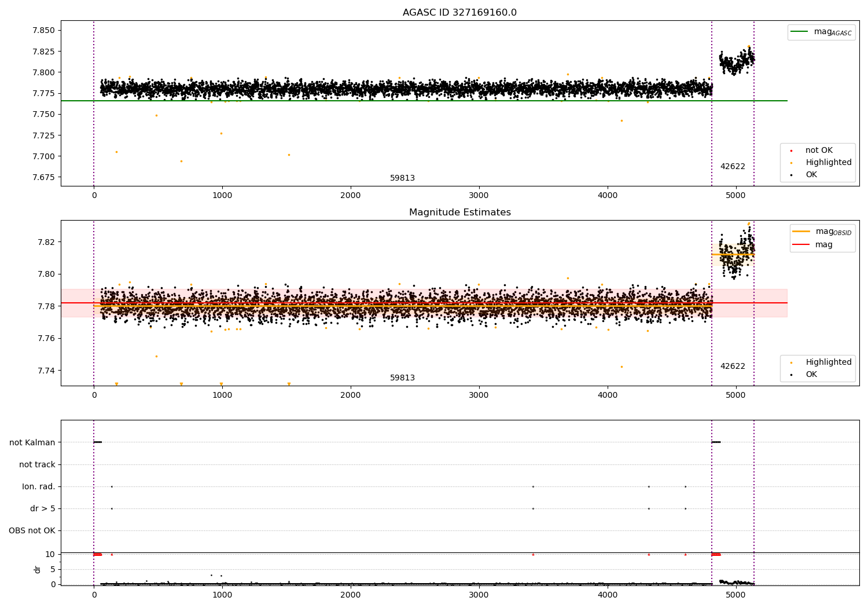Click the 'not track' row label

pyautogui.click(x=37, y=464)
